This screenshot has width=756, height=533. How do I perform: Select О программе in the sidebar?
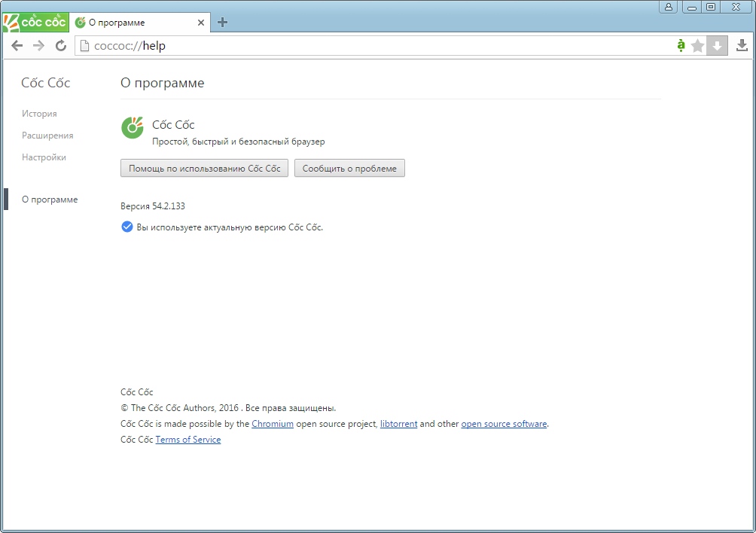(x=50, y=199)
